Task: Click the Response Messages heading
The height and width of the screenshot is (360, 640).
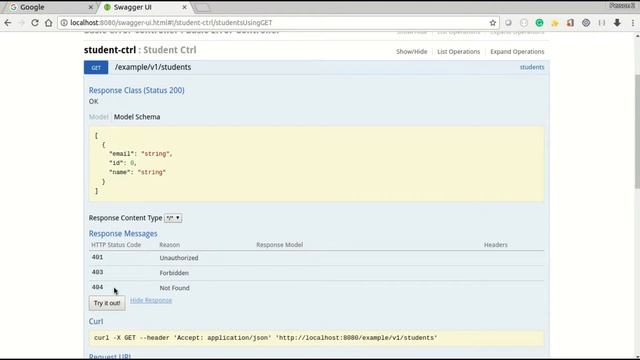Action: click(123, 233)
